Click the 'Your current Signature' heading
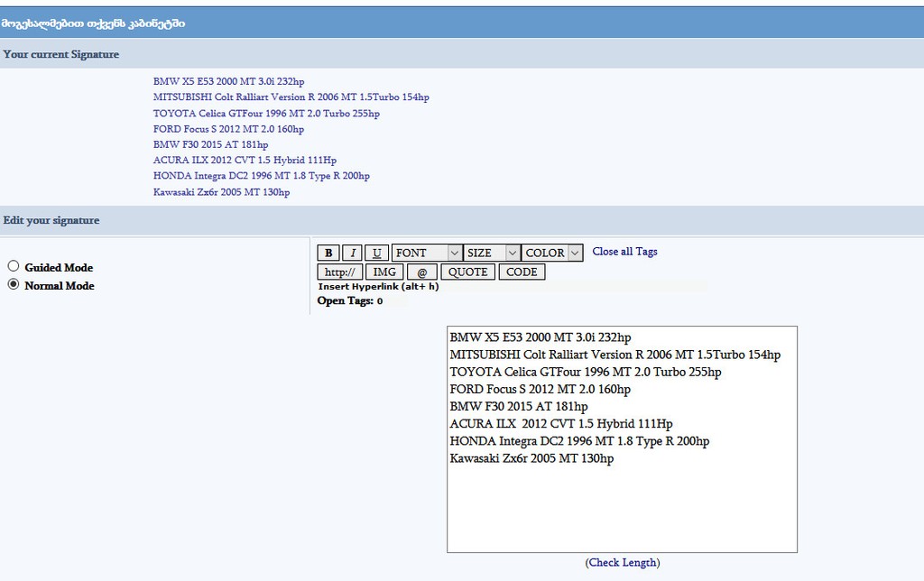 click(61, 54)
